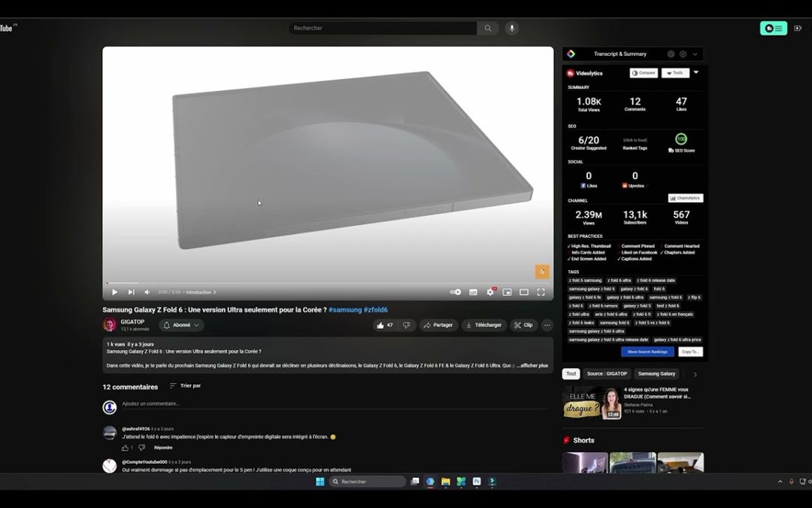Viewport: 812px width, 508px height.
Task: Dislike the video
Action: [x=407, y=325]
